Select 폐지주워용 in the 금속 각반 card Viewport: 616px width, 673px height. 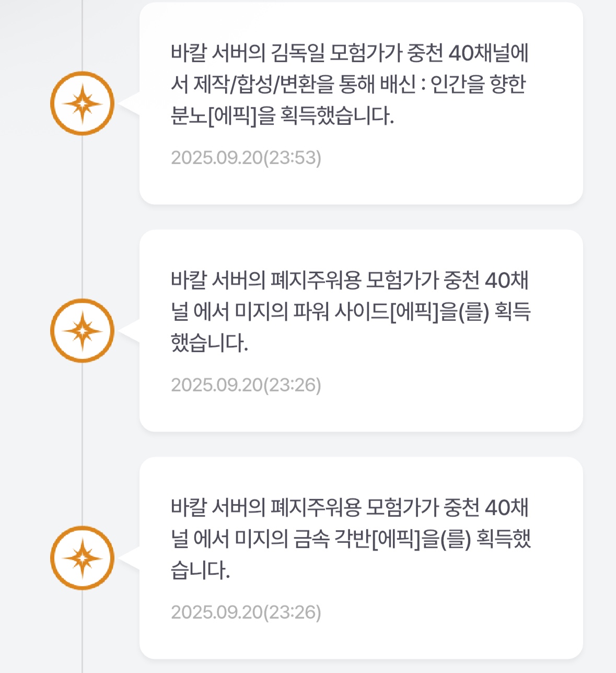click(x=316, y=508)
